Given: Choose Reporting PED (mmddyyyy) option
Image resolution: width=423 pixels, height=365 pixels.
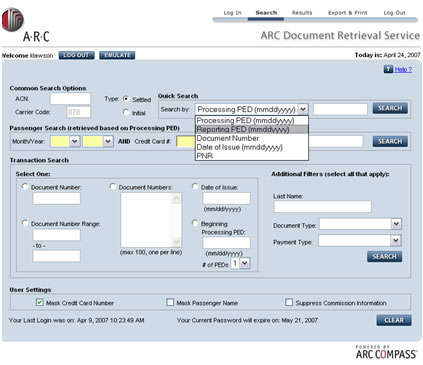Looking at the screenshot, I should (252, 129).
